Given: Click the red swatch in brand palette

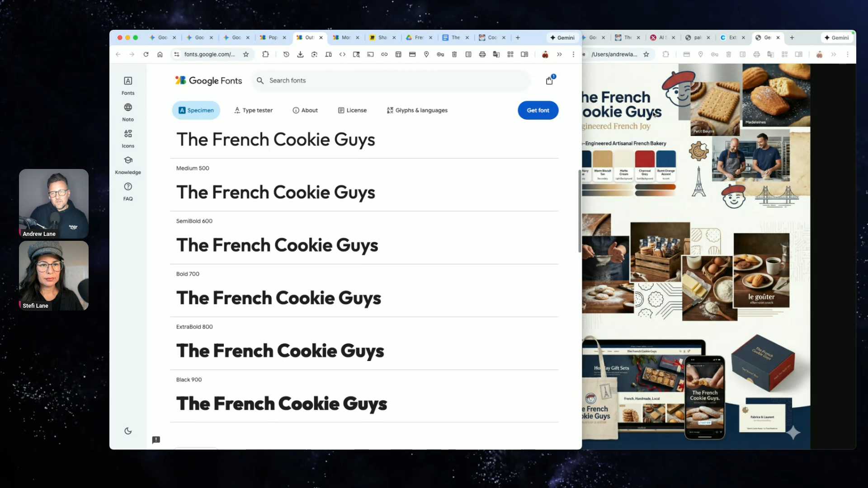Looking at the screenshot, I should (x=645, y=159).
